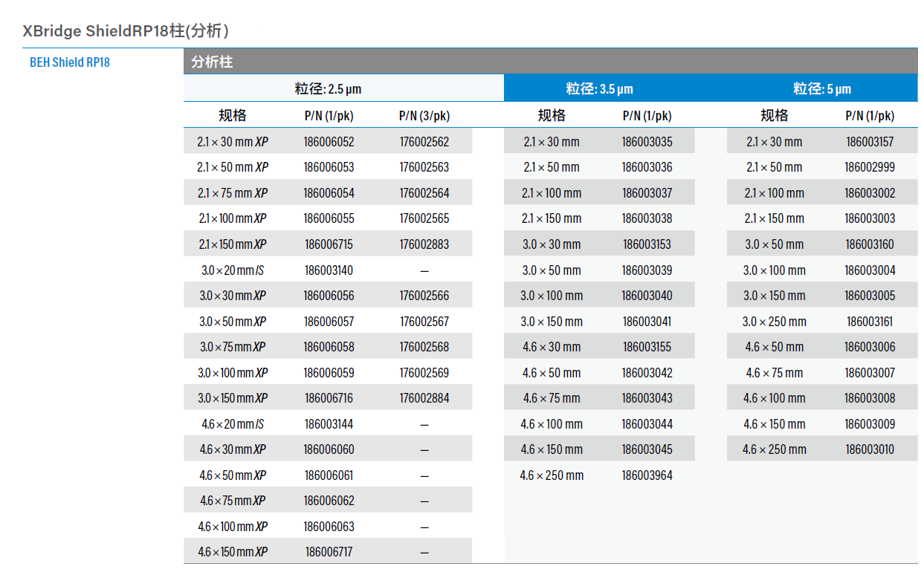The height and width of the screenshot is (572, 924).
Task: Click part number 186006061
Action: (x=329, y=475)
